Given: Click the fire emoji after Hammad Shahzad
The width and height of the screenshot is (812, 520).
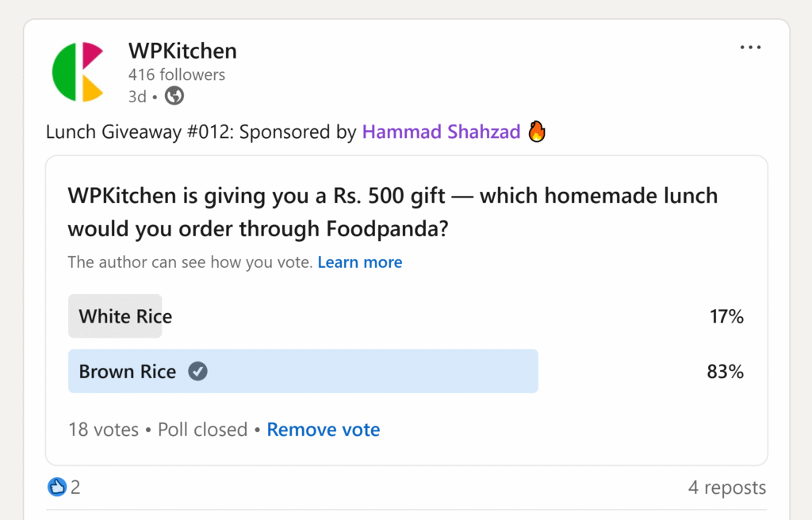Looking at the screenshot, I should pos(537,131).
